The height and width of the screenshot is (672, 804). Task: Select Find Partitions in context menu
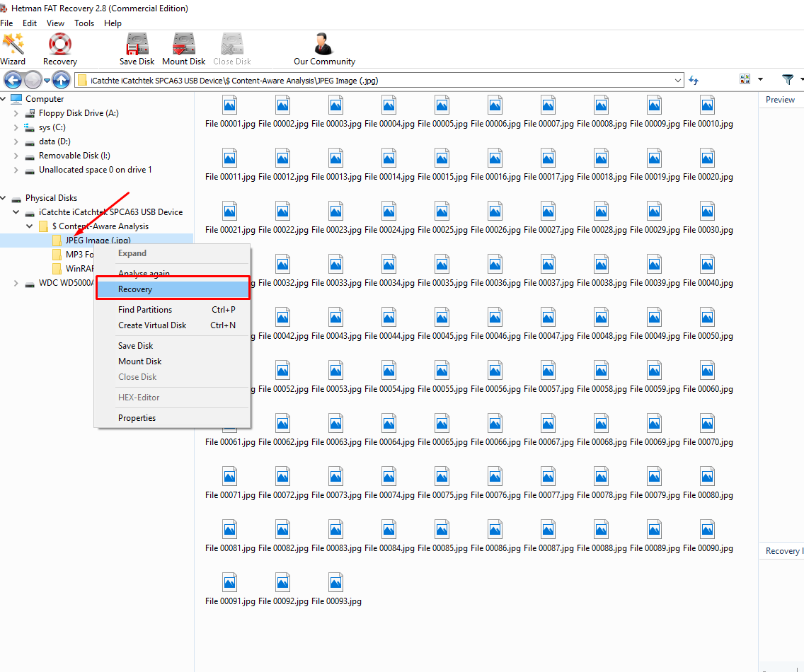145,309
